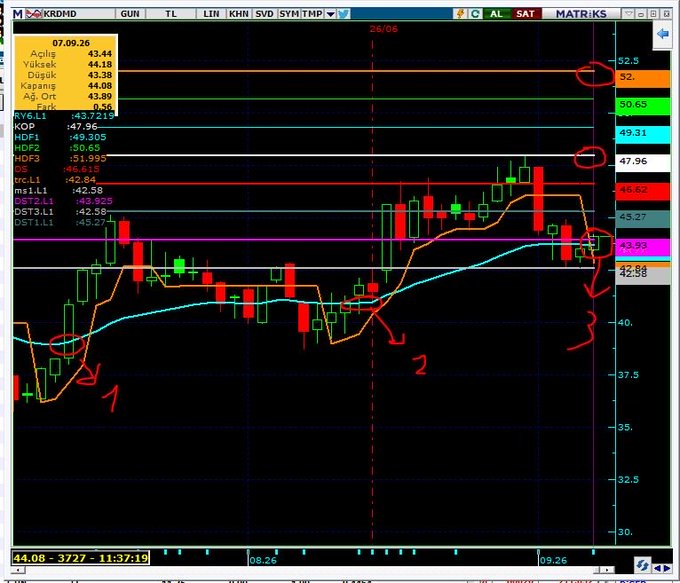
Task: Click the Kapanış 44.08 value
Action: pos(100,85)
